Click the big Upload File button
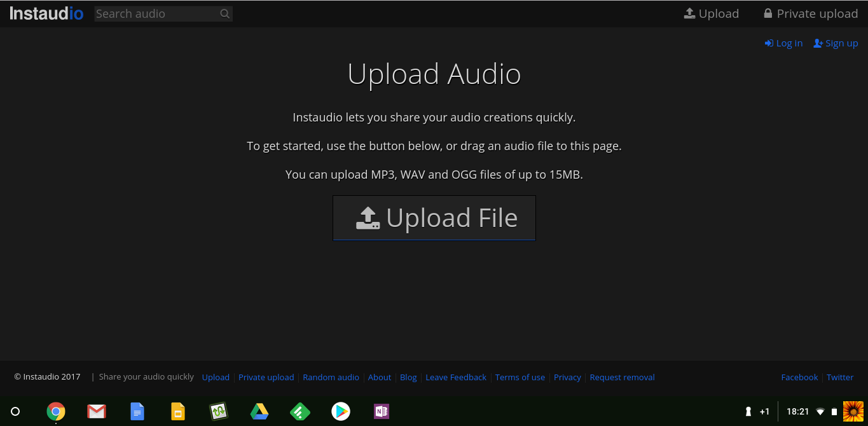868x426 pixels. (x=434, y=218)
